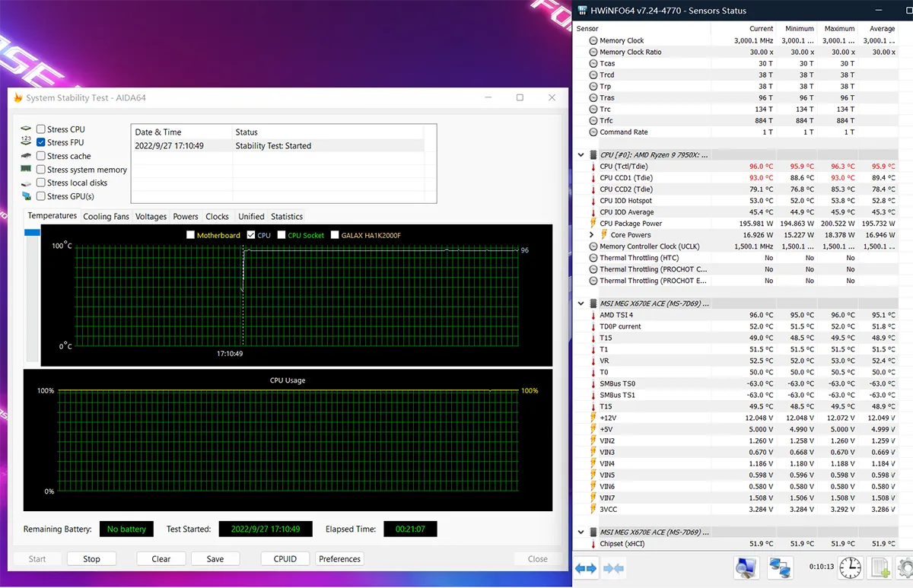Collapse the CPU [#0] AMD Ryzen 9 group
This screenshot has width=913, height=588.
[x=581, y=154]
